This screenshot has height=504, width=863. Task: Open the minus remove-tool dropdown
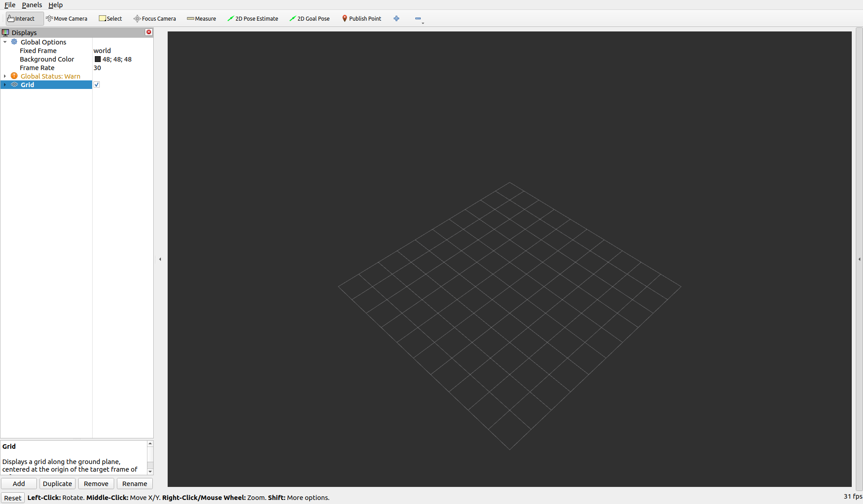click(419, 19)
